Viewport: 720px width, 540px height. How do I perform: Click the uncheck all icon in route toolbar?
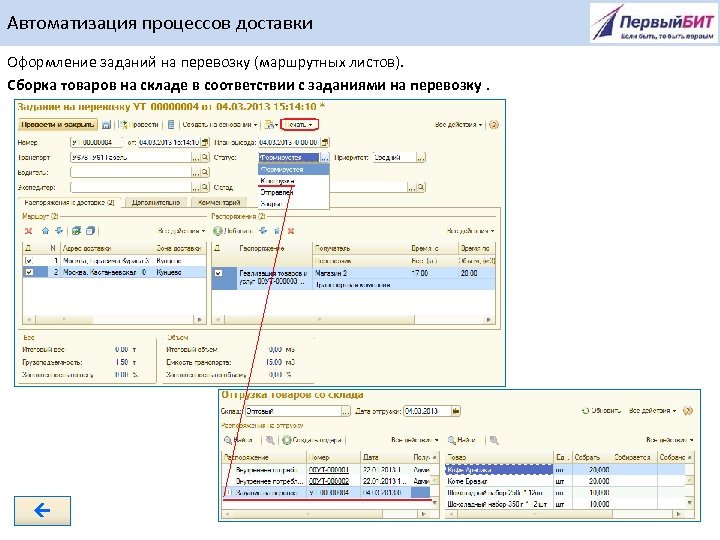pyautogui.click(x=90, y=231)
